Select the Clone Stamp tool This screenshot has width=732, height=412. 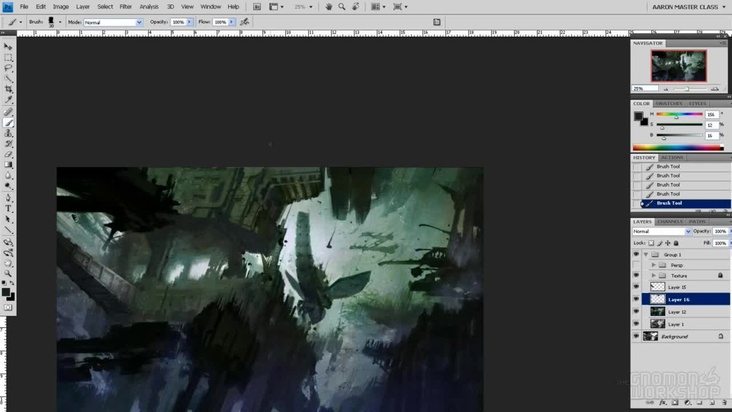tap(8, 133)
